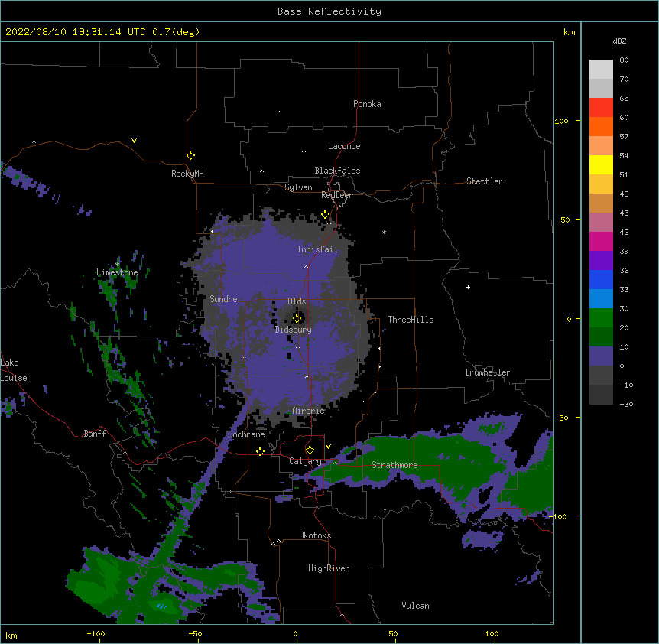Click the white asterisk marker east of Innisfail
659x644 pixels.
pyautogui.click(x=384, y=232)
